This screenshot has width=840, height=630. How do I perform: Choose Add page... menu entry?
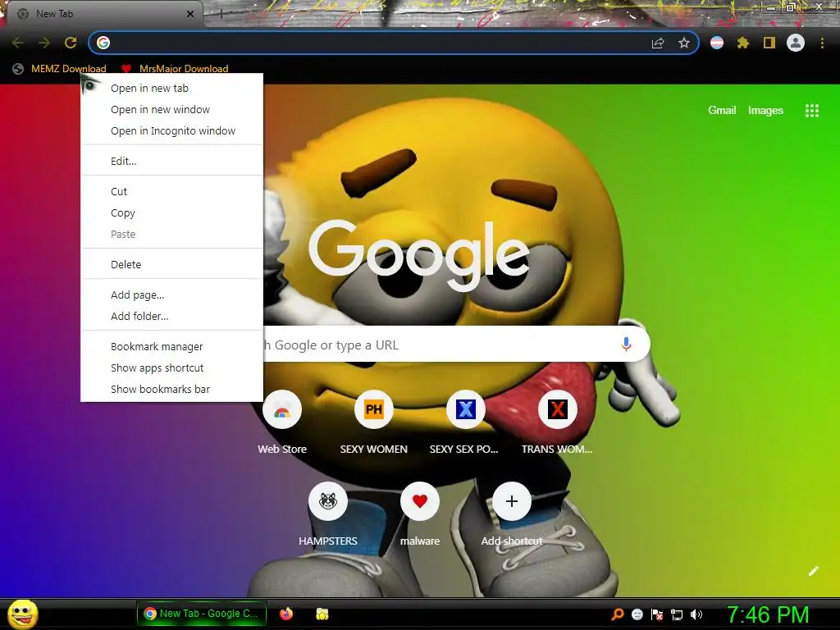[172, 294]
